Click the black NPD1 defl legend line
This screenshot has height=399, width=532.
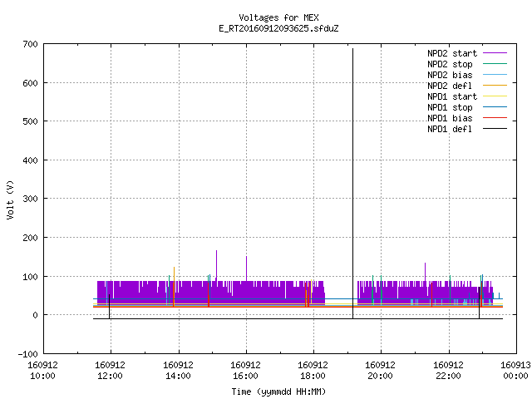(495, 129)
